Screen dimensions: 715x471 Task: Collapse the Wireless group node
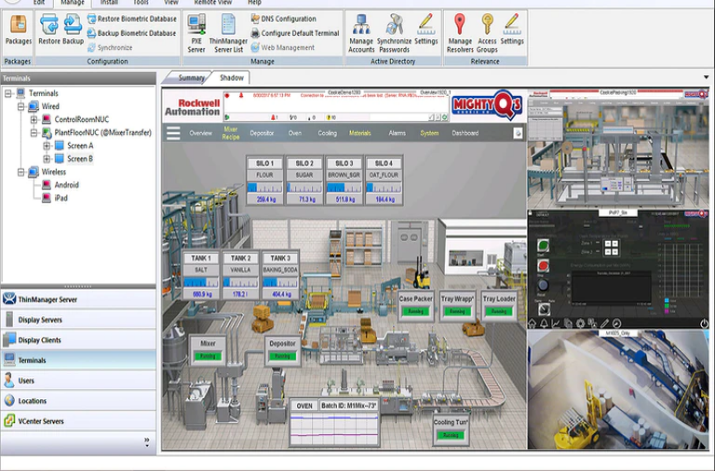point(21,172)
